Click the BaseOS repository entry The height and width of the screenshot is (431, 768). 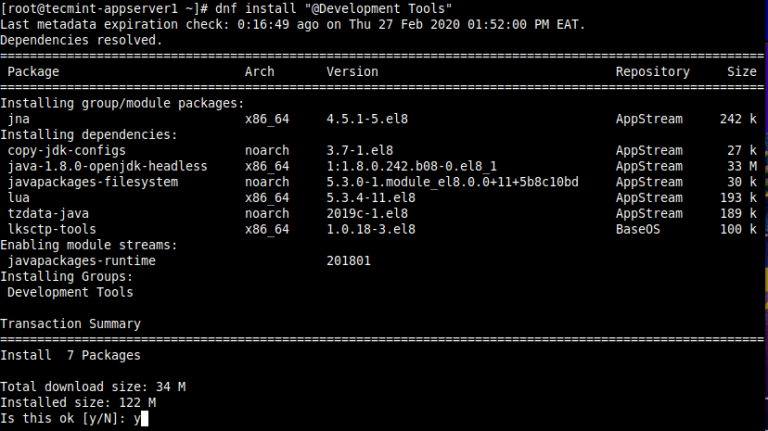637,229
